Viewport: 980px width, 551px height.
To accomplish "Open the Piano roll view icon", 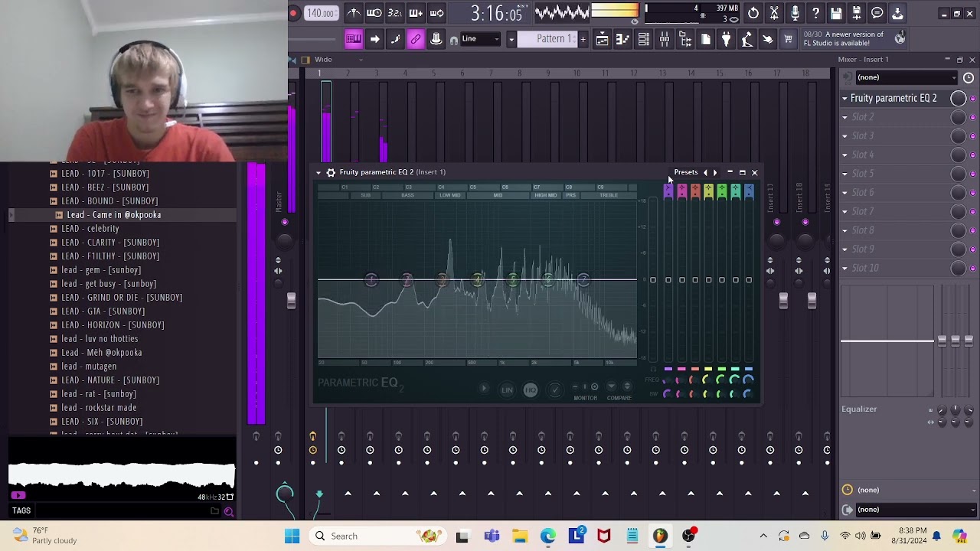I will [x=623, y=39].
